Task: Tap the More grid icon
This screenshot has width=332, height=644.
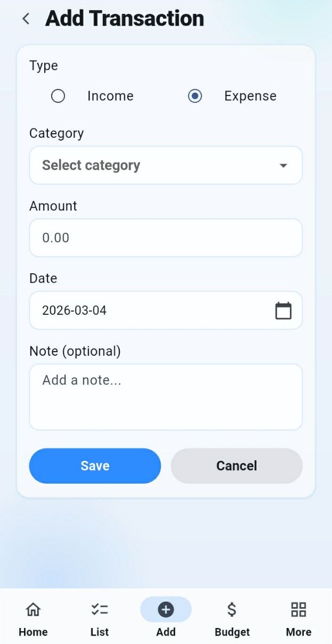Action: click(298, 609)
